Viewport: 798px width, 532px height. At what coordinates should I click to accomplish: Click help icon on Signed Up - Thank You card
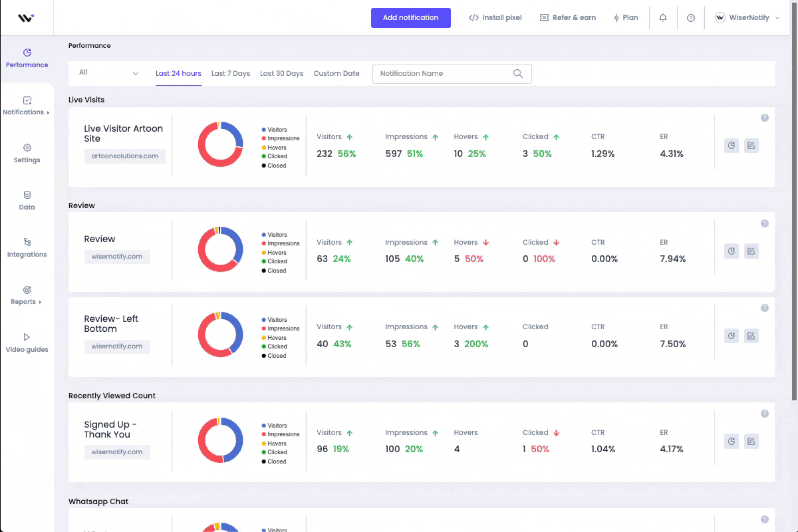pos(765,414)
